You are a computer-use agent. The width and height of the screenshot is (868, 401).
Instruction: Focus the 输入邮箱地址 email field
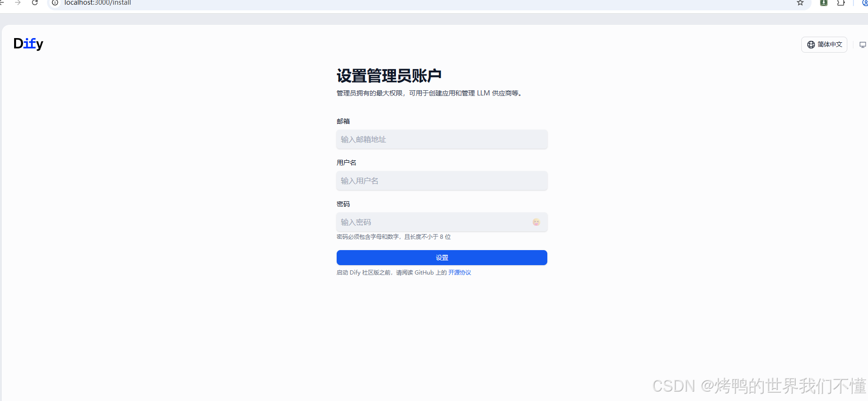(442, 140)
